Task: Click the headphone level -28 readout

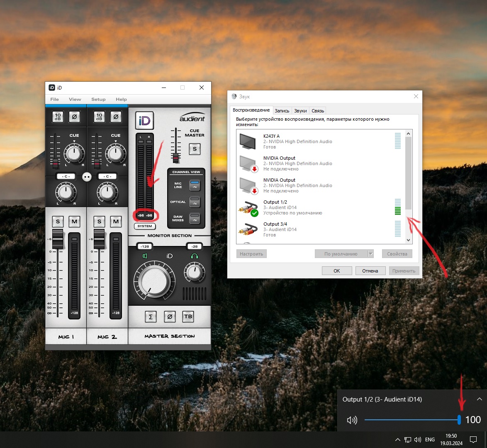Action: 195,246
